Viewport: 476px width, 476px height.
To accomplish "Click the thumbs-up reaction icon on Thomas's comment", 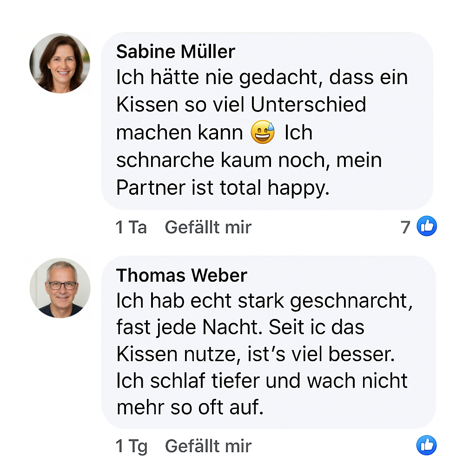I will (x=426, y=445).
